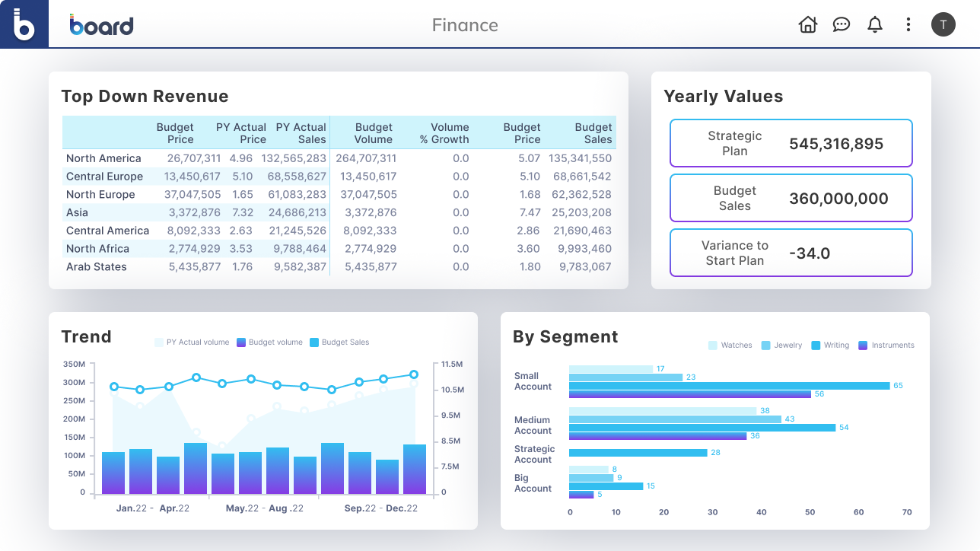The image size is (980, 551).
Task: Click the Variance to Start Plan card
Action: tap(791, 253)
